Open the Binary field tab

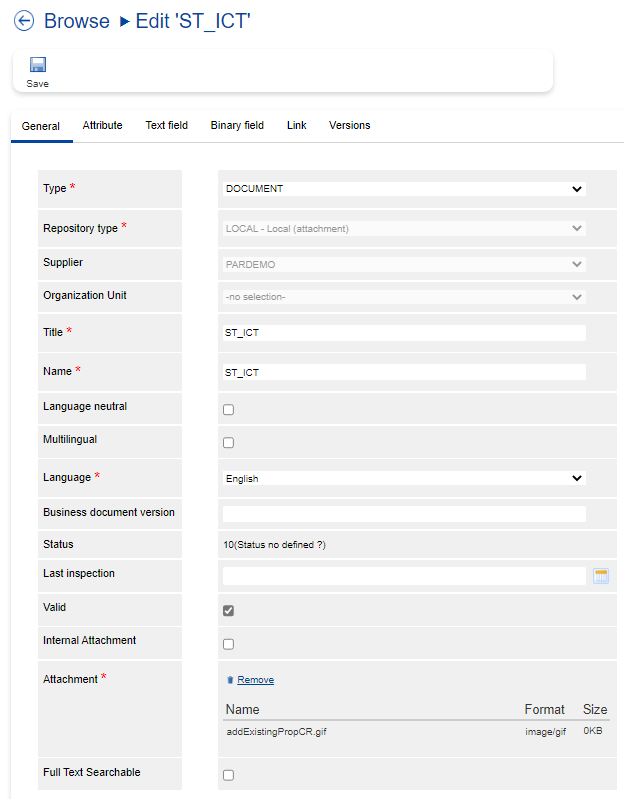pos(237,126)
